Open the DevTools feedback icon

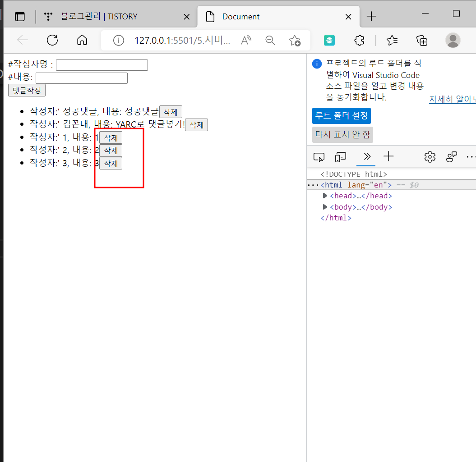(x=452, y=157)
